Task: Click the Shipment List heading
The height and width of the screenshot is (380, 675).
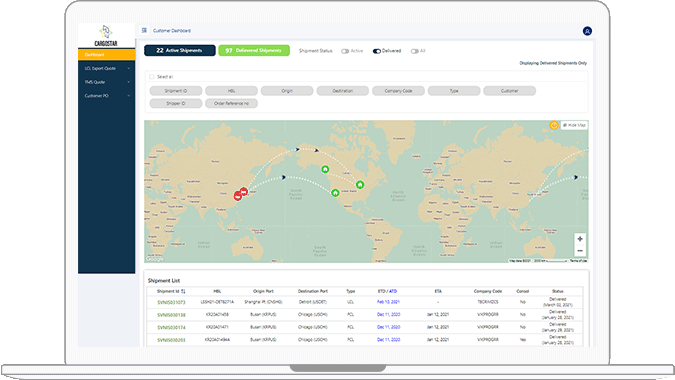Action: click(x=164, y=281)
